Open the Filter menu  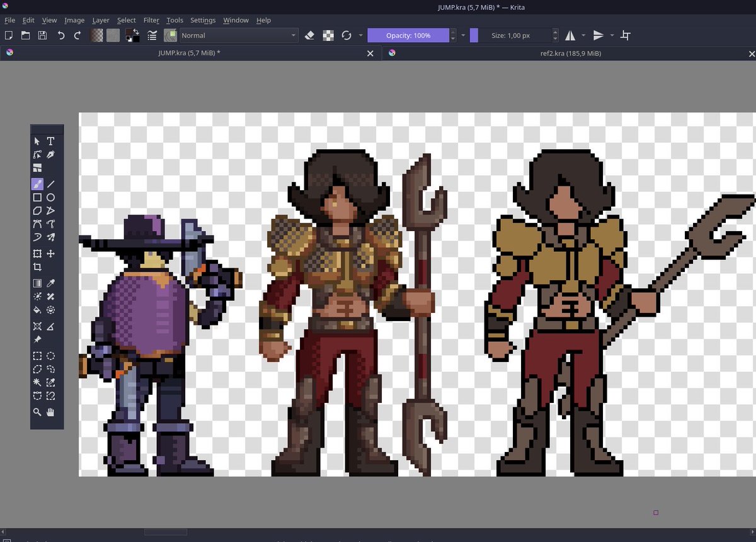tap(151, 20)
